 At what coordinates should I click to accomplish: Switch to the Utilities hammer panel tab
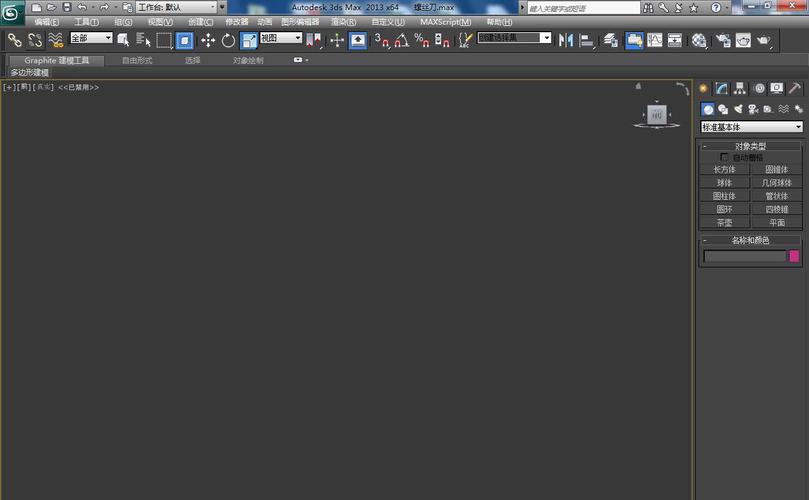point(795,89)
